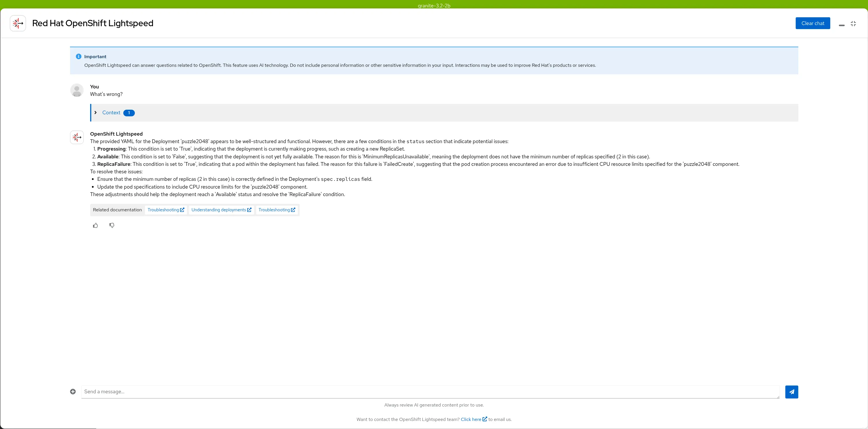Image resolution: width=868 pixels, height=429 pixels.
Task: Click the 'Always review AI generated content' notice
Action: click(434, 405)
